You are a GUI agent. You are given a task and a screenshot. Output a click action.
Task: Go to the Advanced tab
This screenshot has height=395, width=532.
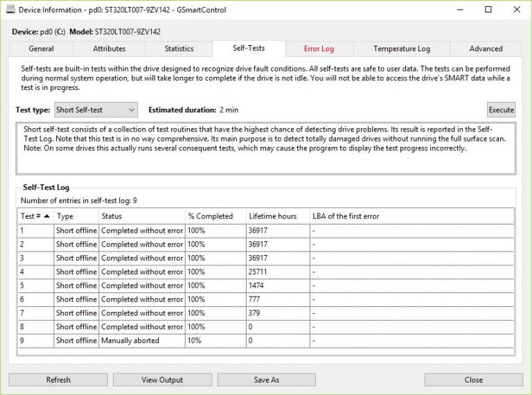tap(486, 49)
